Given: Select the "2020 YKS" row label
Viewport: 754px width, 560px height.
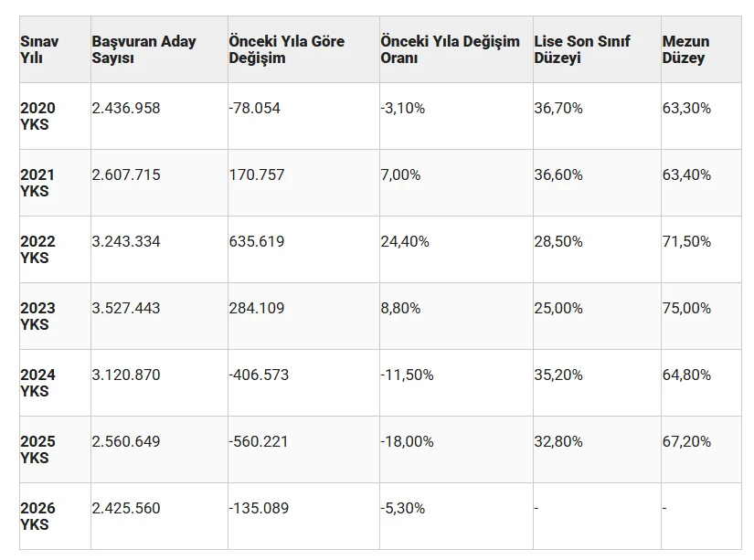Looking at the screenshot, I should point(37,116).
